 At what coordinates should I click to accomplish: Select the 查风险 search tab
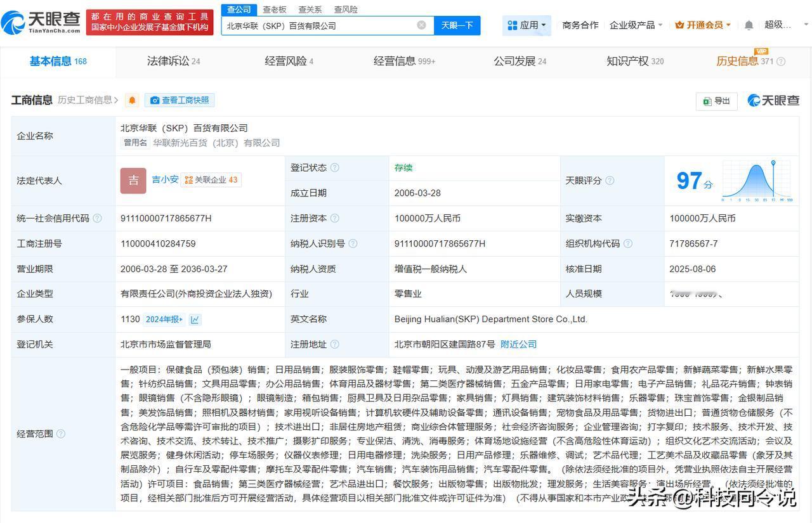[346, 10]
